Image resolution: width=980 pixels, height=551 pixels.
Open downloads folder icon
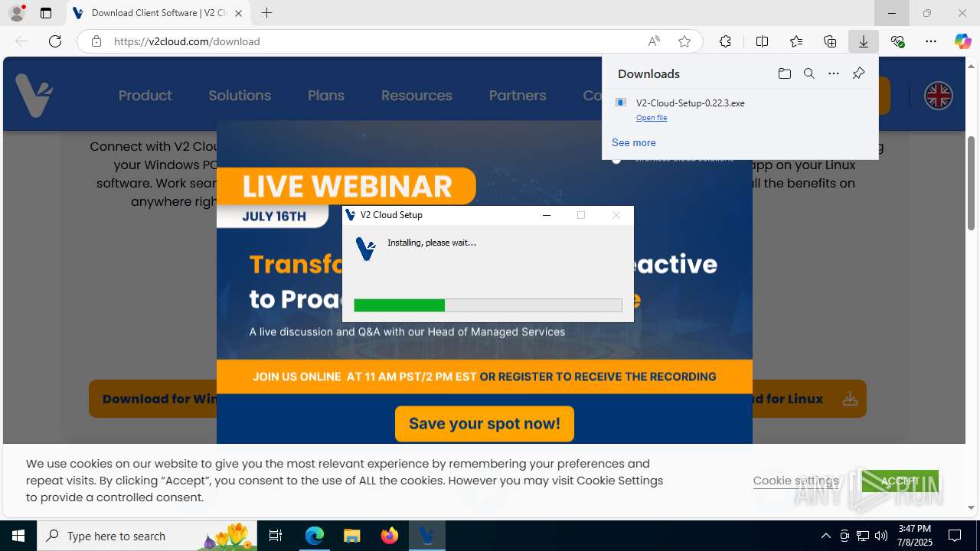[x=784, y=73]
